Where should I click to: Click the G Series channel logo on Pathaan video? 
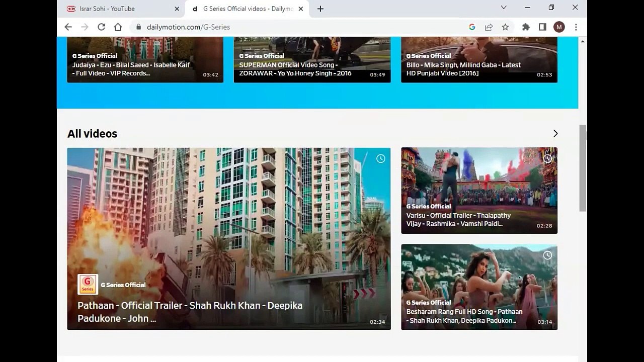88,284
